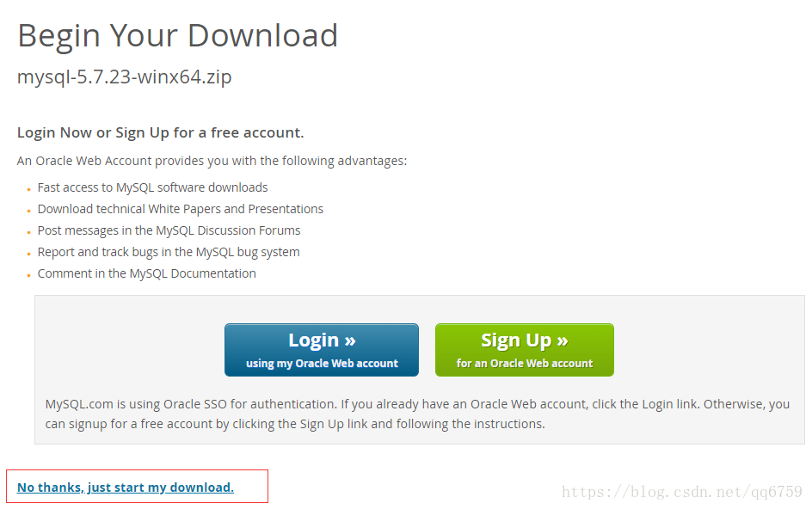Click the double-chevron arrow on the Sign Up button

[x=563, y=340]
